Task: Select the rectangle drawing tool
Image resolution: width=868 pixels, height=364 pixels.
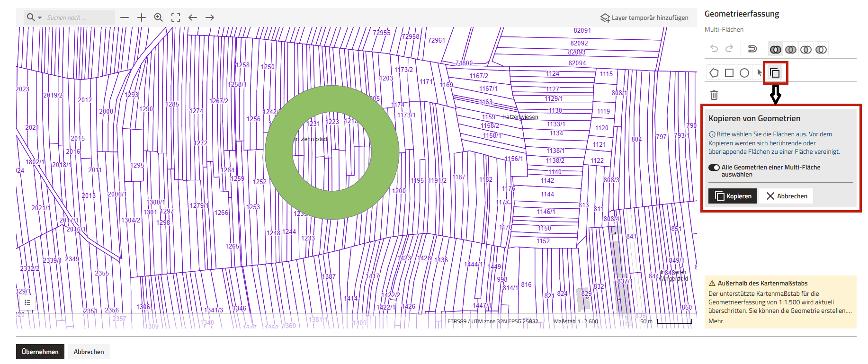Action: point(729,73)
